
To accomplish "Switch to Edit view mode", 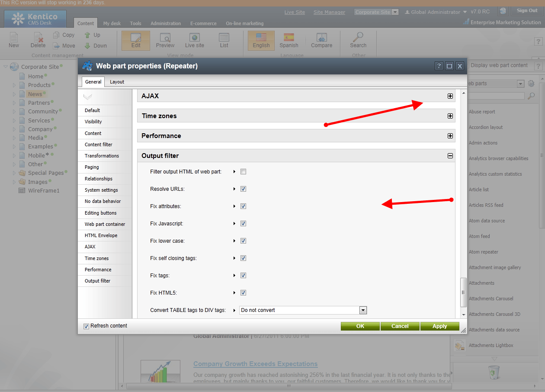I will [x=136, y=40].
